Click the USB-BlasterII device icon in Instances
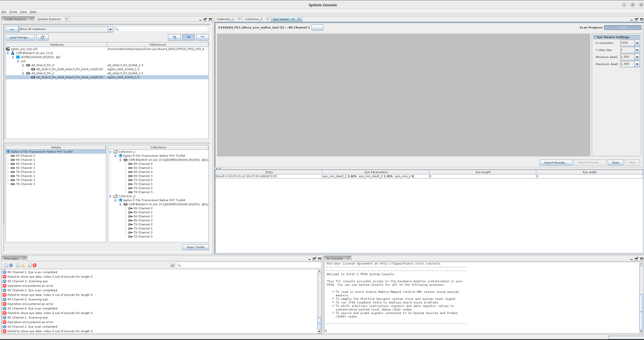The height and width of the screenshot is (340, 644). point(13,53)
